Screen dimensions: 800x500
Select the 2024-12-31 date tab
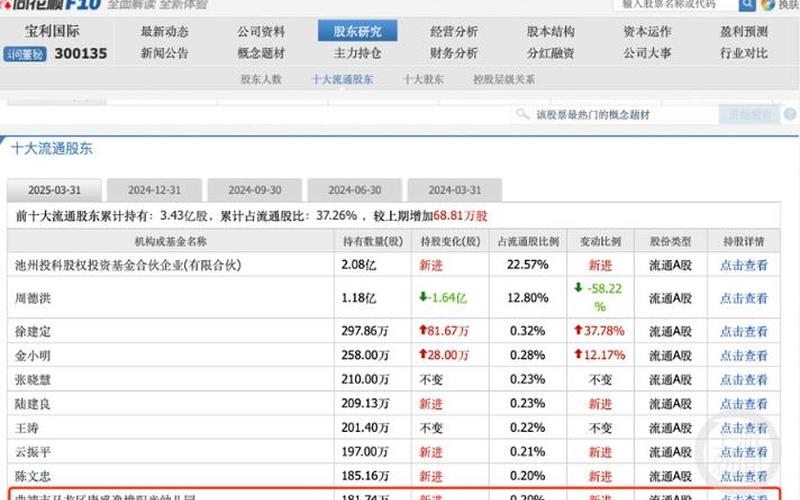154,190
